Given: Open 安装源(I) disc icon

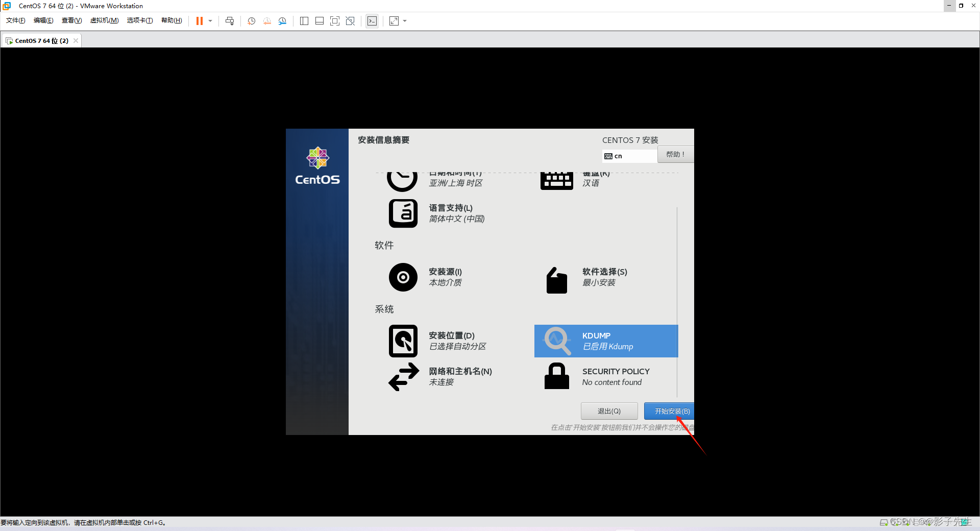Looking at the screenshot, I should [x=403, y=277].
